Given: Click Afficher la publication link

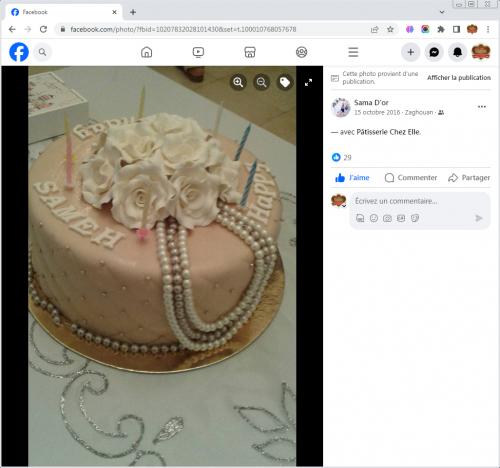Looking at the screenshot, I should point(459,78).
